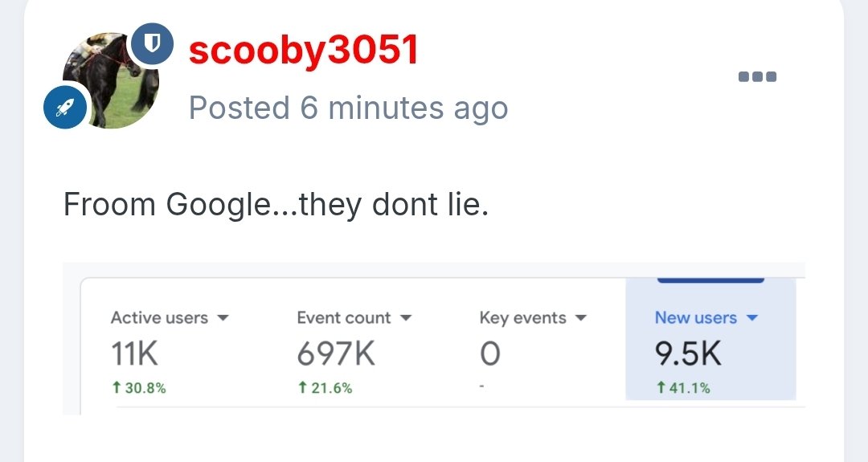Select the highlighted New users metric tab
868x462 pixels.
click(710, 338)
